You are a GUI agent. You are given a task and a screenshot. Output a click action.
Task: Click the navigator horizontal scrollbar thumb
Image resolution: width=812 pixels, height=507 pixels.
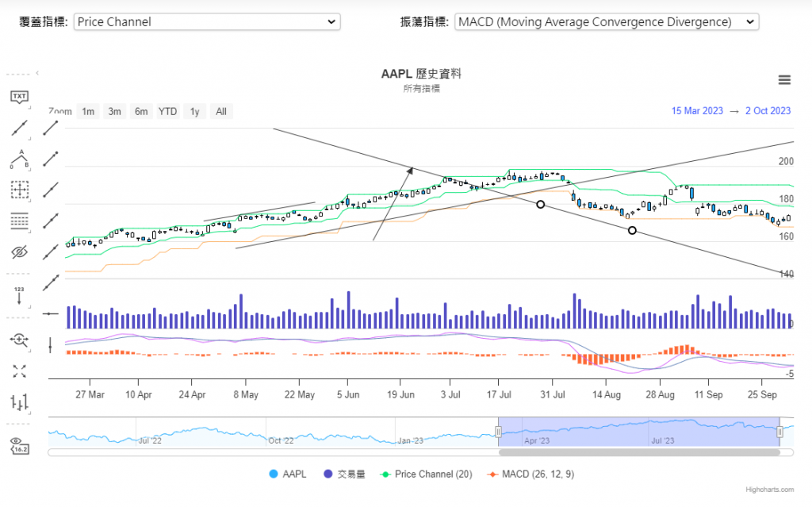(x=639, y=452)
